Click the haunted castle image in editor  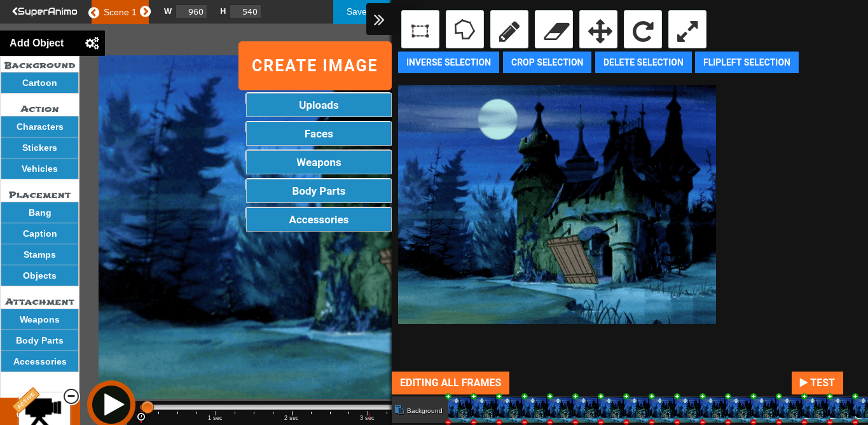pyautogui.click(x=557, y=205)
